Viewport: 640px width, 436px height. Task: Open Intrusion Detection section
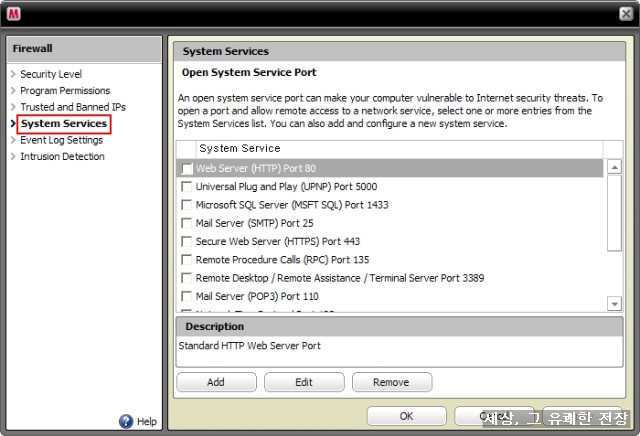point(62,156)
